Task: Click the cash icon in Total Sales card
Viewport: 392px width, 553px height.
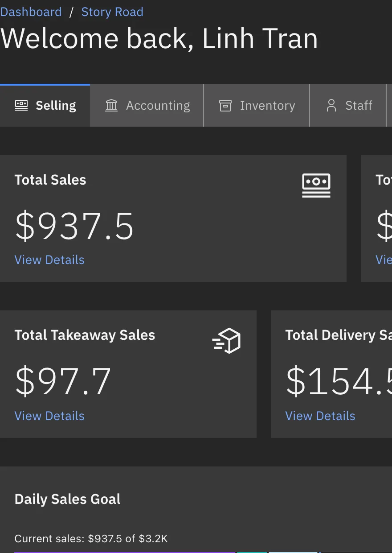Action: coord(316,186)
